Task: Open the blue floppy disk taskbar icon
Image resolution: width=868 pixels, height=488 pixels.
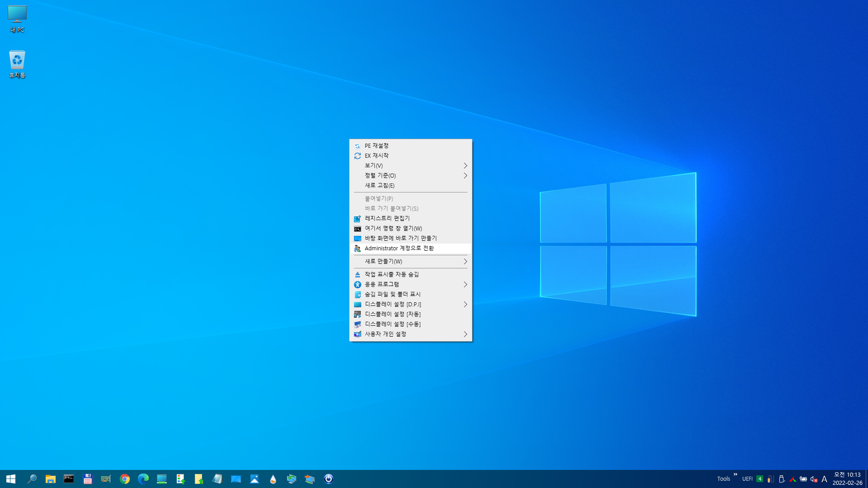Action: coord(88,479)
